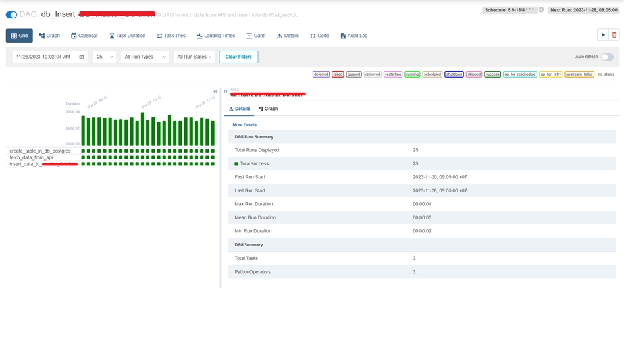Filter by the shutdown status badge

pyautogui.click(x=454, y=74)
